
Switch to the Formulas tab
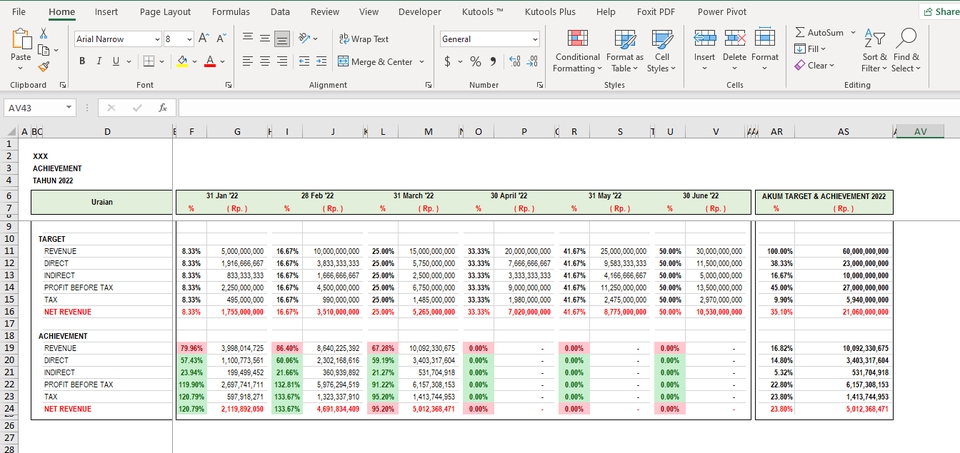(x=231, y=12)
